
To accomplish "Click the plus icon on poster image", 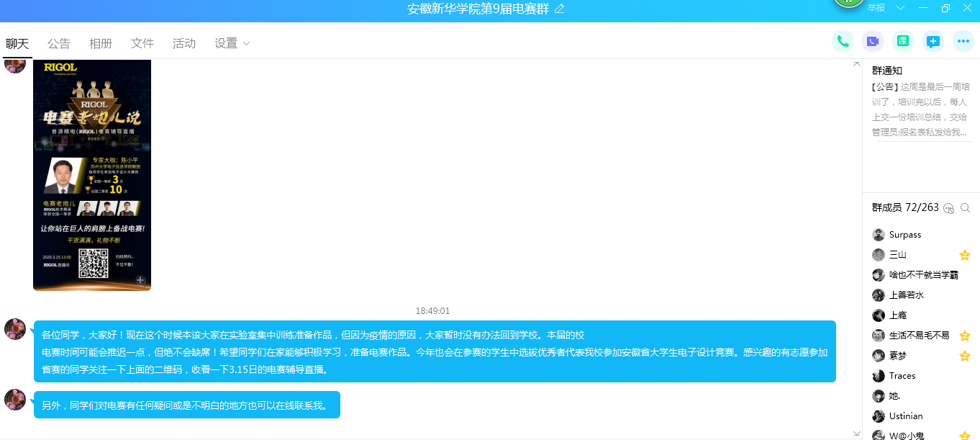I will 140,280.
